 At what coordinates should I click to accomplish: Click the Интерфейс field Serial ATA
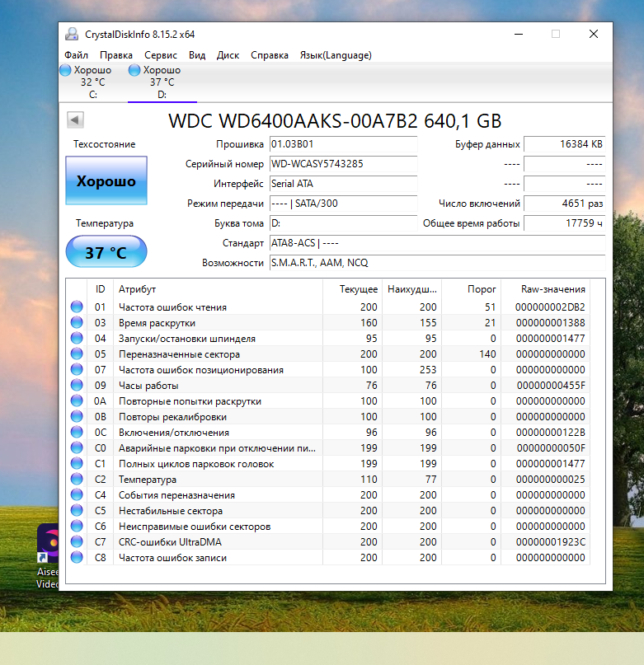(343, 184)
